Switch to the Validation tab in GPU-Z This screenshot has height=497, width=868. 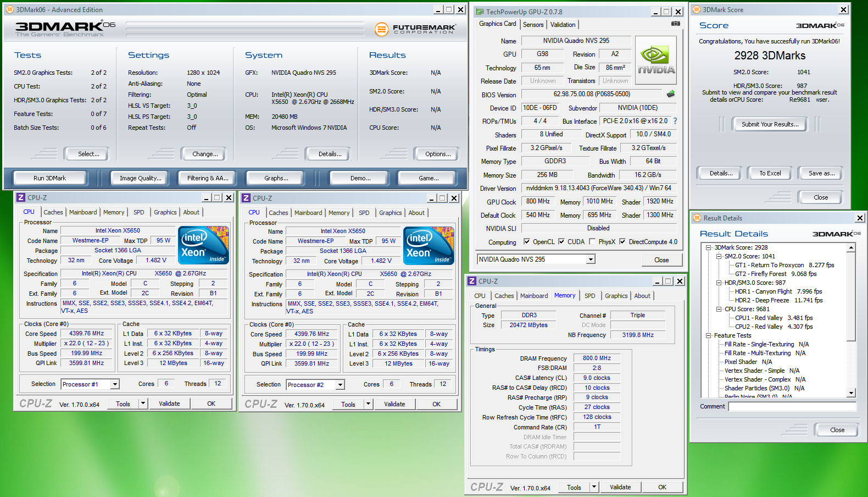pos(563,25)
